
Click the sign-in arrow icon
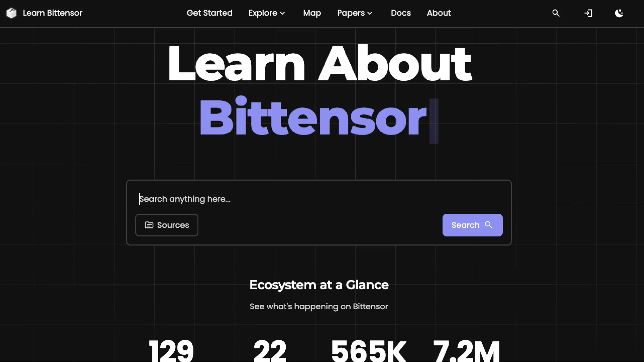coord(588,13)
